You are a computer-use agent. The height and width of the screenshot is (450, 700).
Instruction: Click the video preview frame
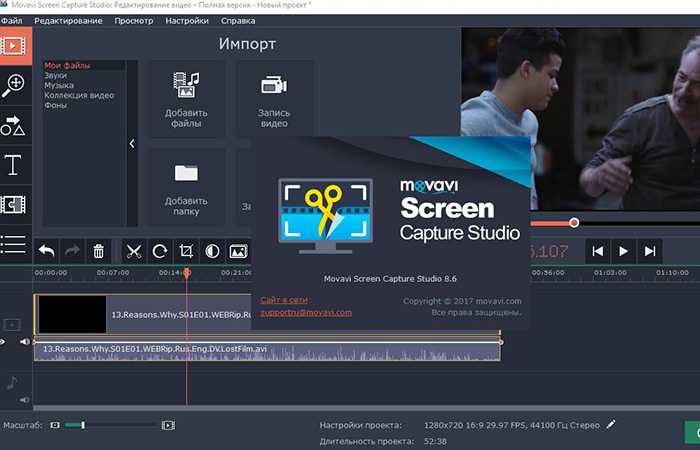coord(580,119)
